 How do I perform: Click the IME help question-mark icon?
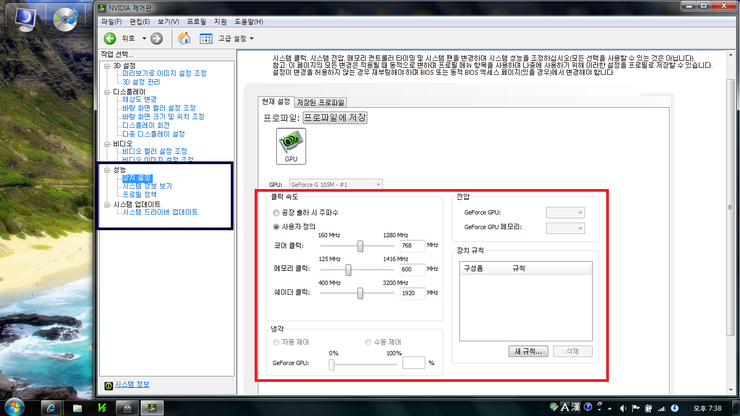(x=588, y=407)
